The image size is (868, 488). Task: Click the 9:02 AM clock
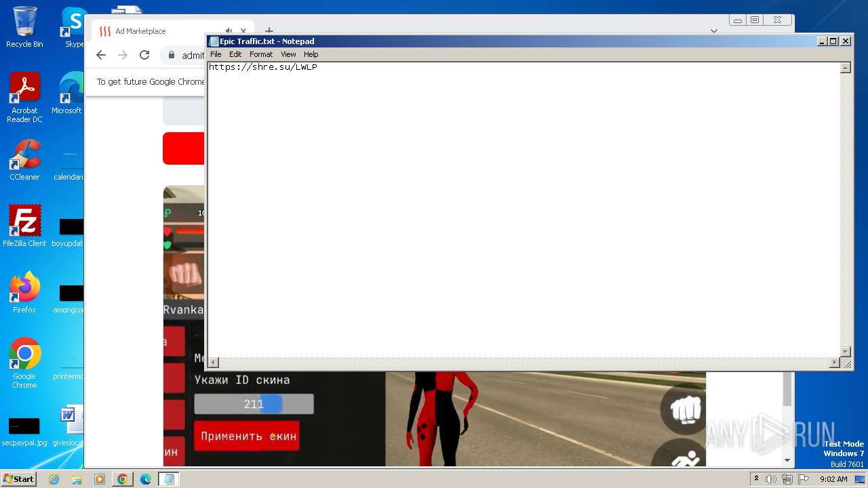pos(833,479)
